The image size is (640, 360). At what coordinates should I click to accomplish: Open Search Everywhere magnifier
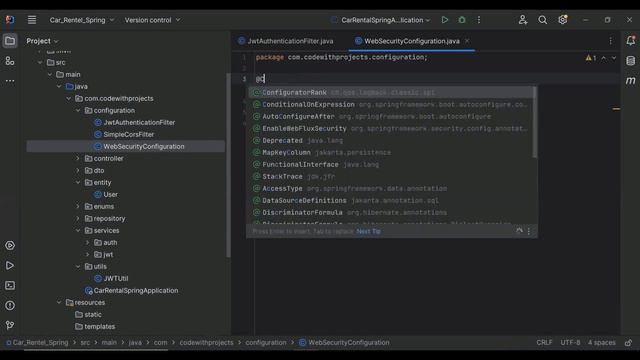point(542,20)
